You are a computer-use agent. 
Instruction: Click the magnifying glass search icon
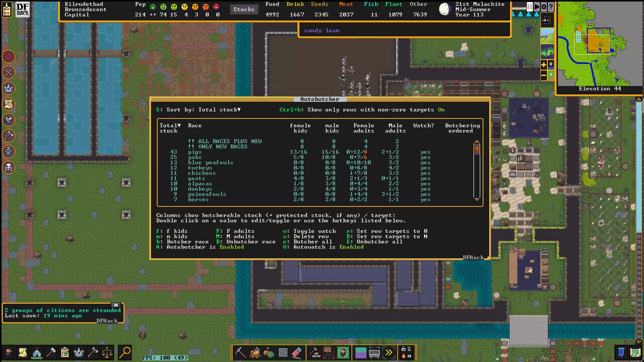tap(125, 352)
